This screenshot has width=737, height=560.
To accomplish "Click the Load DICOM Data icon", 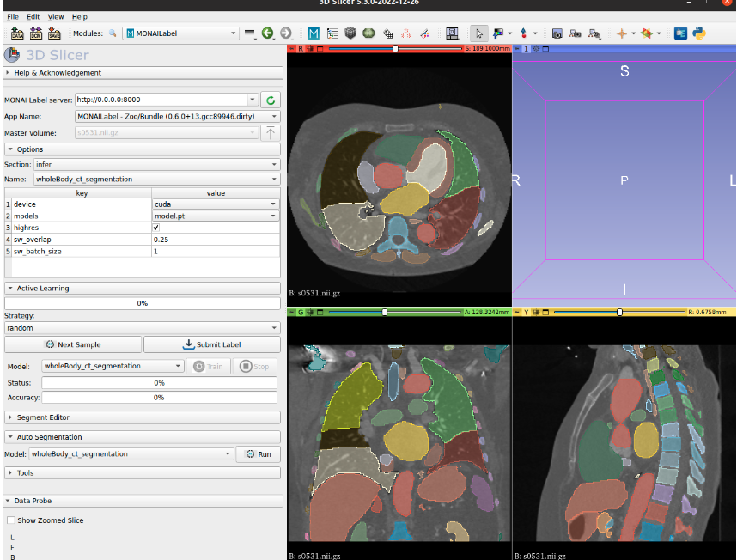I will [x=36, y=33].
